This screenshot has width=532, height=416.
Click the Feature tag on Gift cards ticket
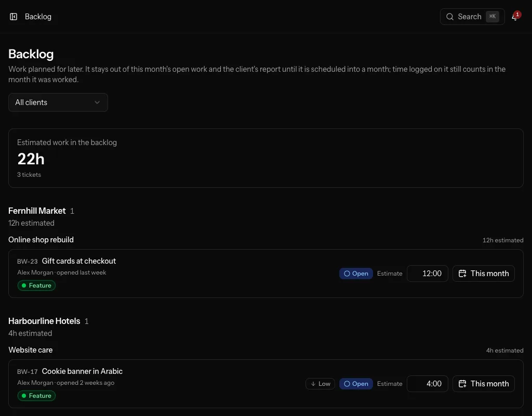(x=37, y=285)
